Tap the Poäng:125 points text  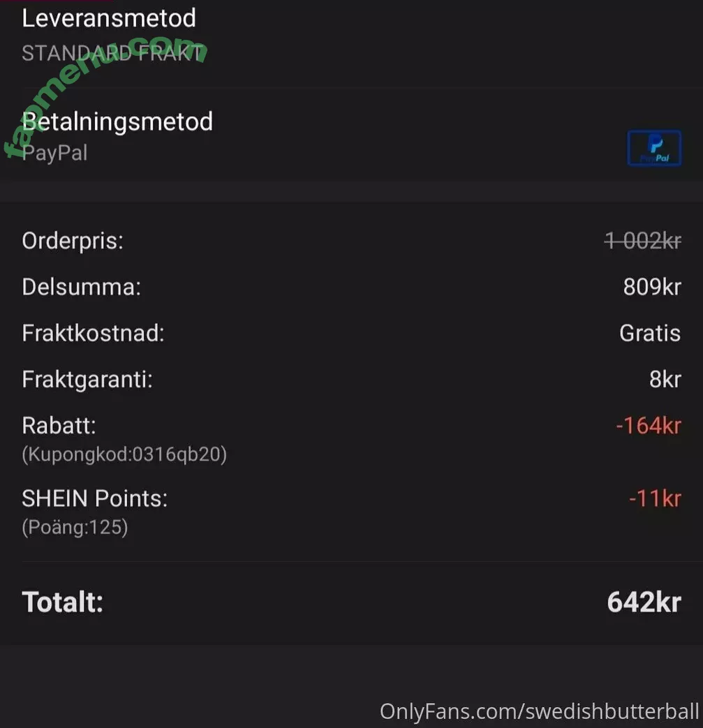coord(75,528)
